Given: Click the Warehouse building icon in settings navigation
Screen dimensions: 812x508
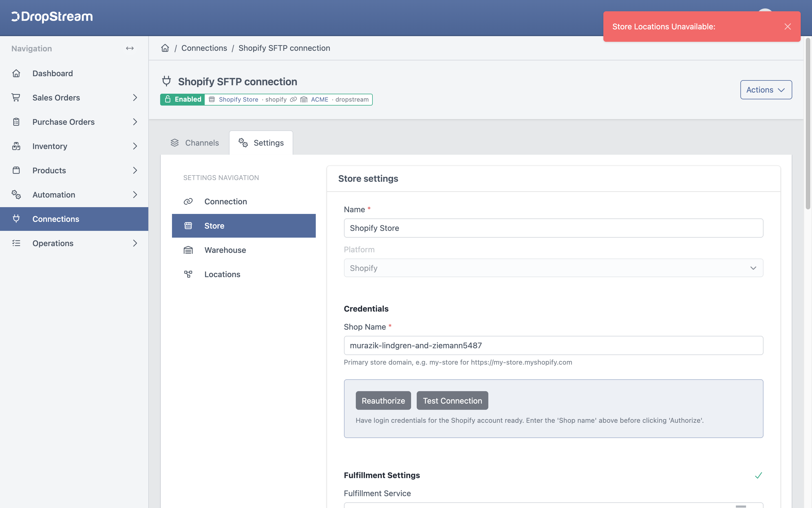Looking at the screenshot, I should click(188, 250).
